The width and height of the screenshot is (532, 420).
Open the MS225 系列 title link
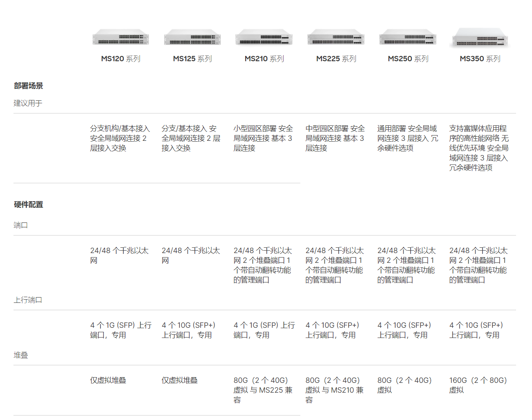[x=336, y=59]
